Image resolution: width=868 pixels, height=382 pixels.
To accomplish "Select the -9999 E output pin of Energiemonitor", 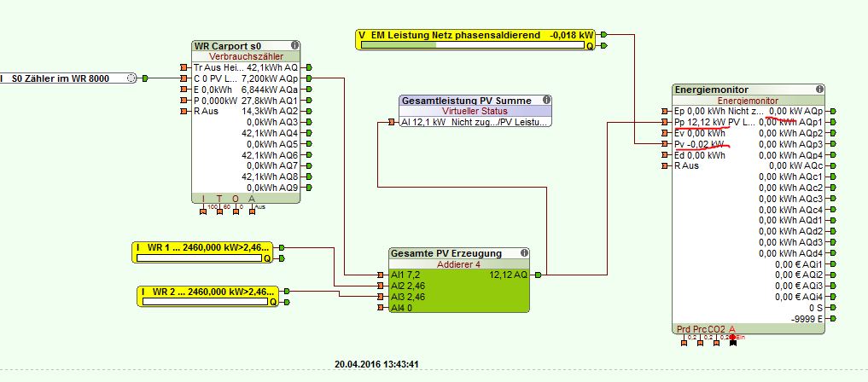I will [833, 319].
